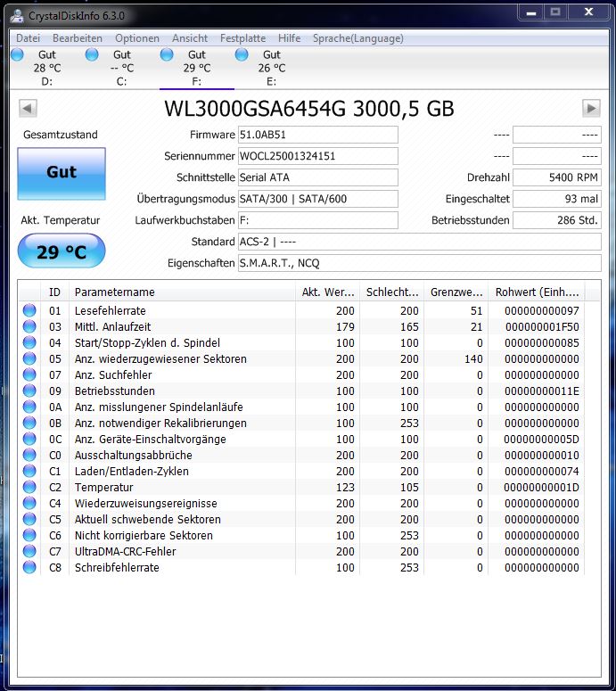This screenshot has width=616, height=691.
Task: Open the Hilfe menu
Action: (x=289, y=38)
